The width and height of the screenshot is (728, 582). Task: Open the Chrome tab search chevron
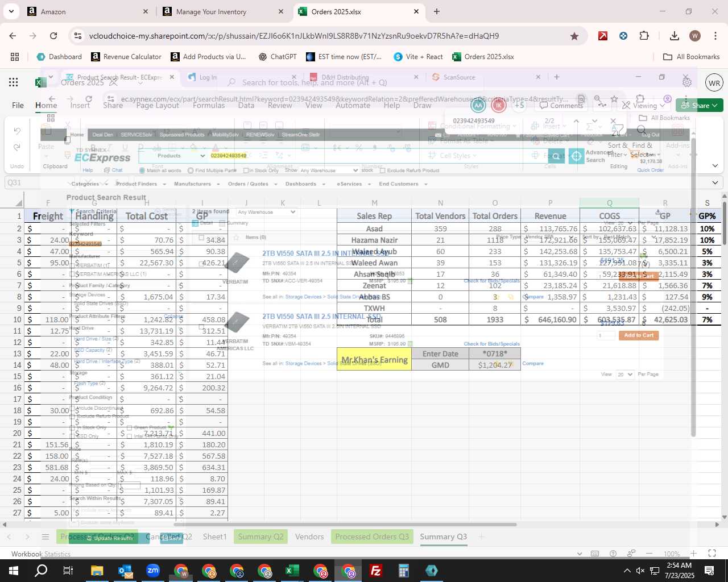coord(11,11)
